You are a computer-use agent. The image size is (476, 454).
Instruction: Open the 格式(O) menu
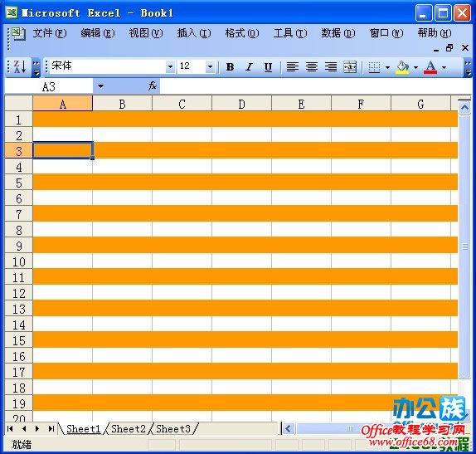pyautogui.click(x=242, y=33)
